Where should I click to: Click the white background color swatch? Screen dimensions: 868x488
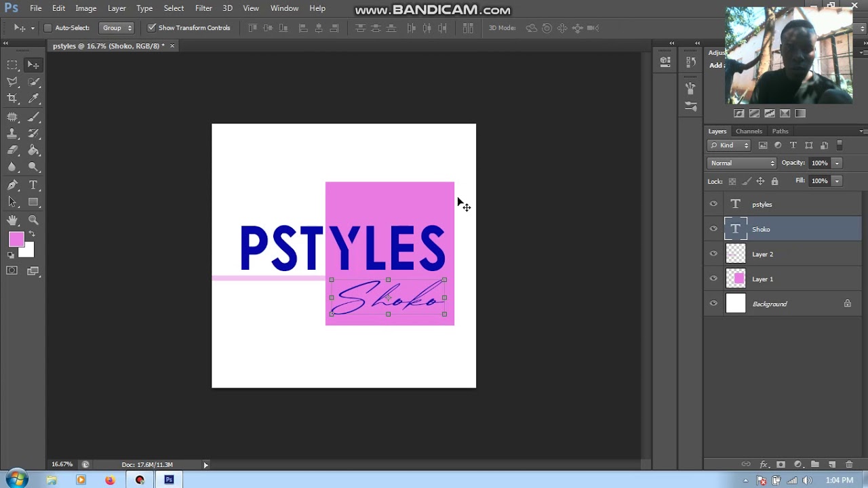click(x=28, y=251)
